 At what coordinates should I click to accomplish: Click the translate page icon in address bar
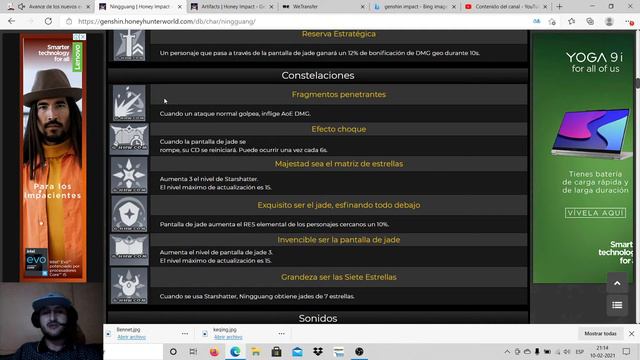536,21
